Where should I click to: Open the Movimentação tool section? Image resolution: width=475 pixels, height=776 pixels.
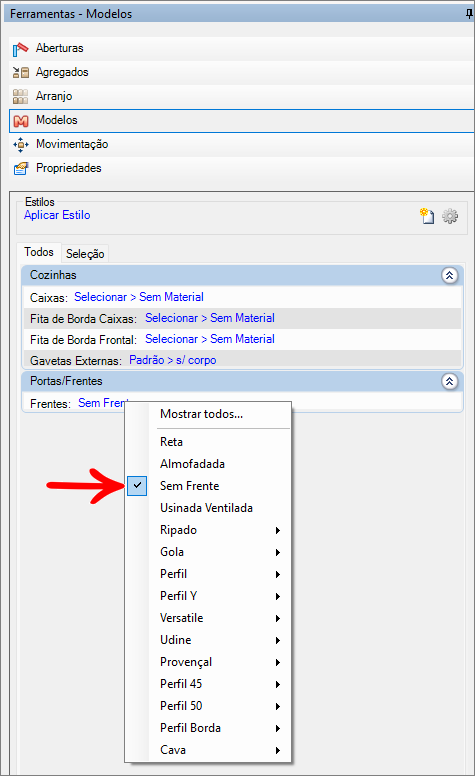(241, 145)
